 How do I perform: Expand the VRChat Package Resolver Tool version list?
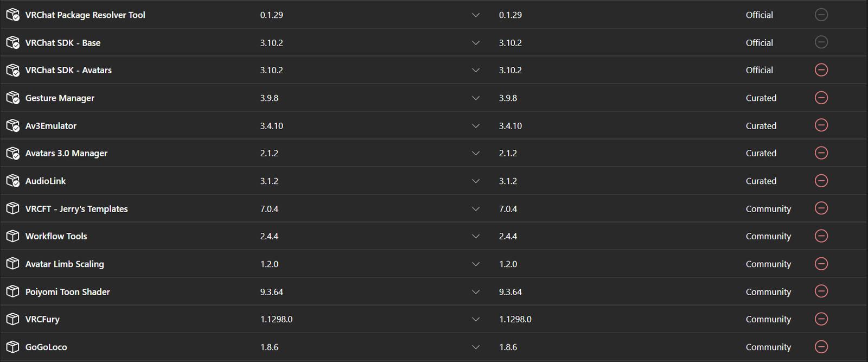(476, 15)
